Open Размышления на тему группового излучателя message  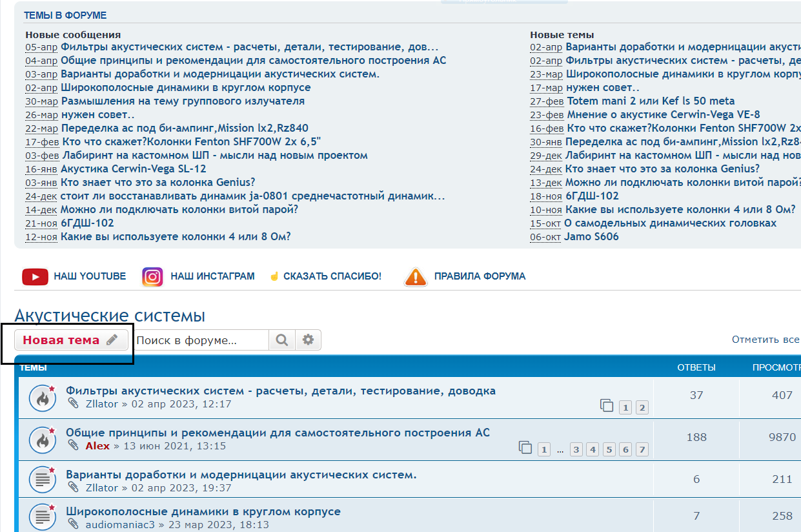183,101
